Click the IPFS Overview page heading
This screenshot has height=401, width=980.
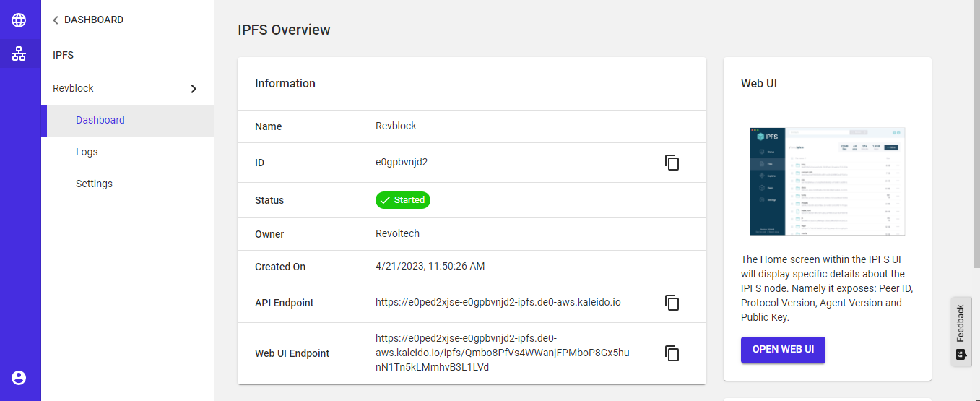pos(285,30)
